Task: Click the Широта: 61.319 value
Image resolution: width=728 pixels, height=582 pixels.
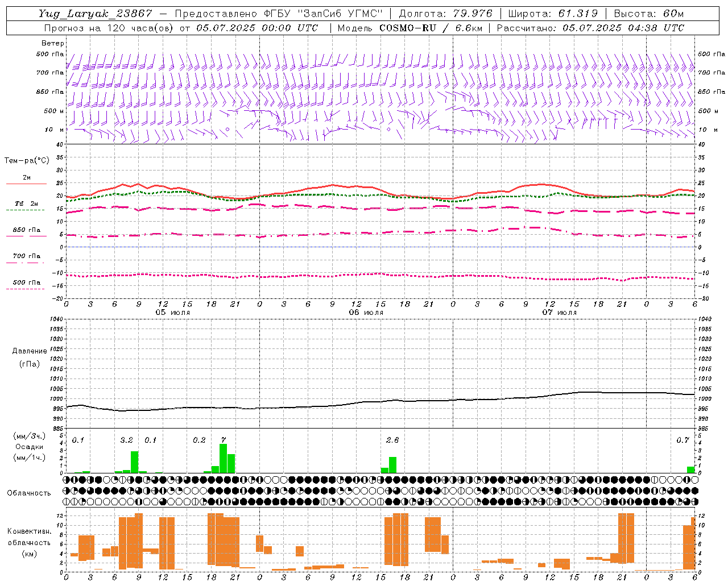Action: point(553,14)
